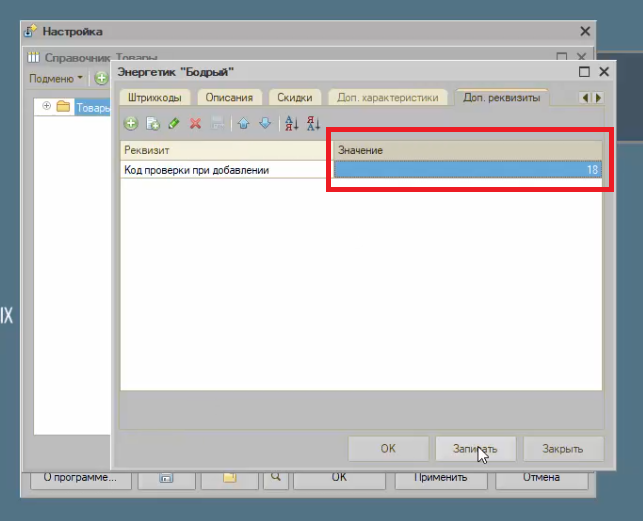The image size is (643, 521).
Task: Click the Sort Descending icon
Action: point(314,123)
